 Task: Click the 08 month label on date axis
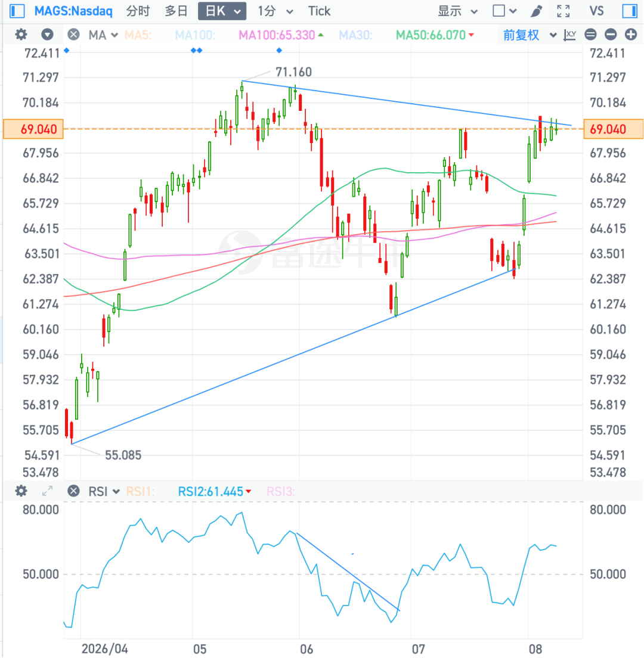(535, 649)
